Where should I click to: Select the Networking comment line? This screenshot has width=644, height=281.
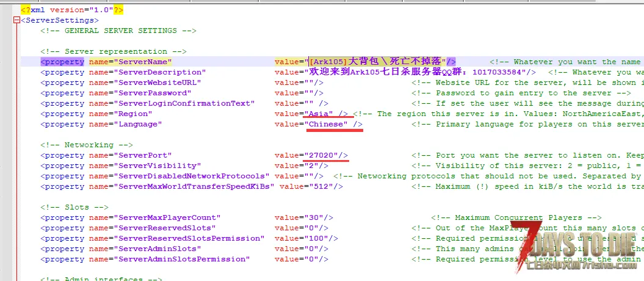coord(86,145)
